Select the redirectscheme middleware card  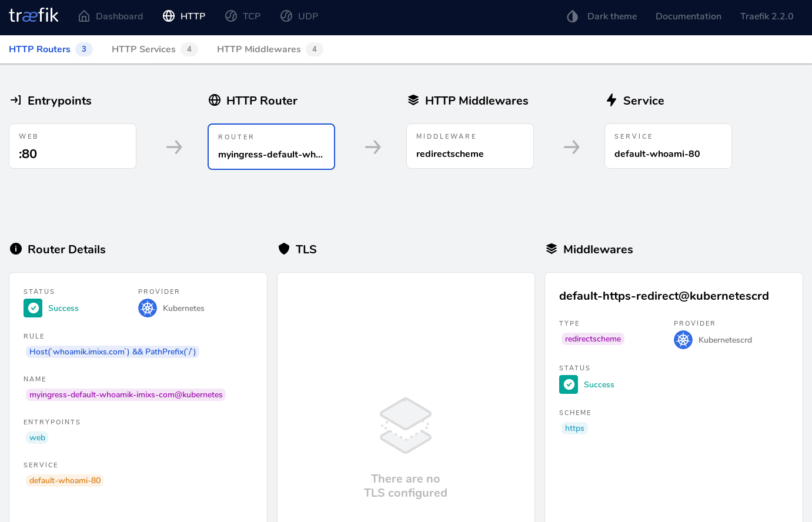(470, 146)
